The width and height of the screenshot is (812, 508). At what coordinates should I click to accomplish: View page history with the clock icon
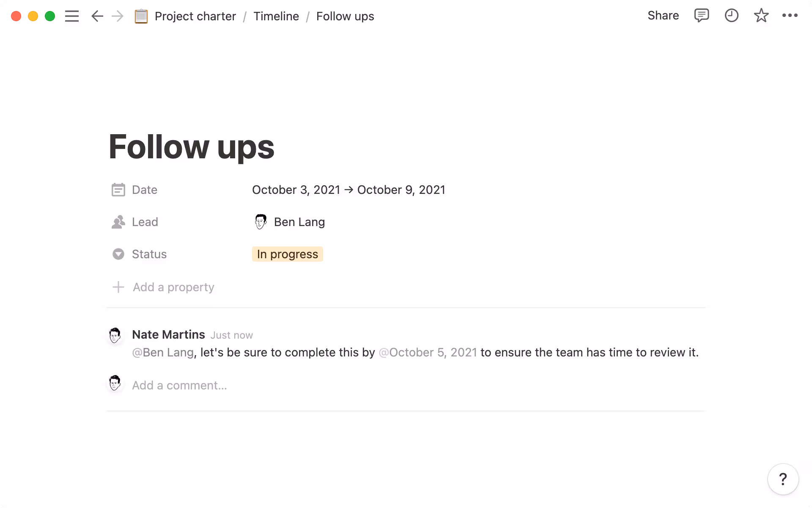pyautogui.click(x=731, y=16)
